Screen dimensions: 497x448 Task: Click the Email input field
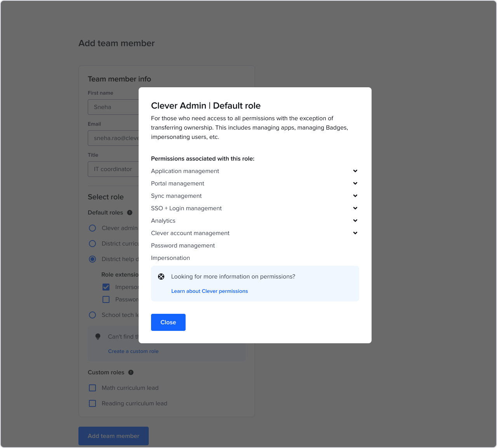click(113, 138)
